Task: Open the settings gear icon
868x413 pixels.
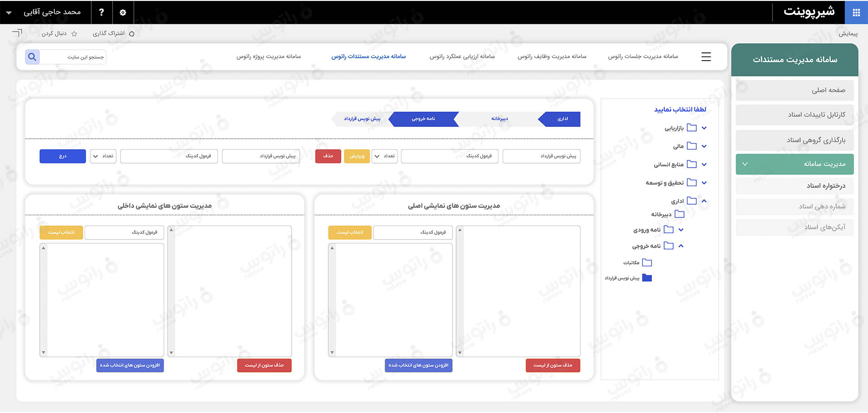Action: click(123, 13)
